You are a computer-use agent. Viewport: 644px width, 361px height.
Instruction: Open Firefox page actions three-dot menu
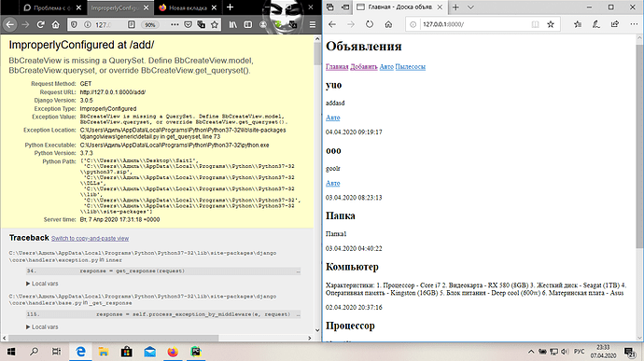tap(175, 24)
